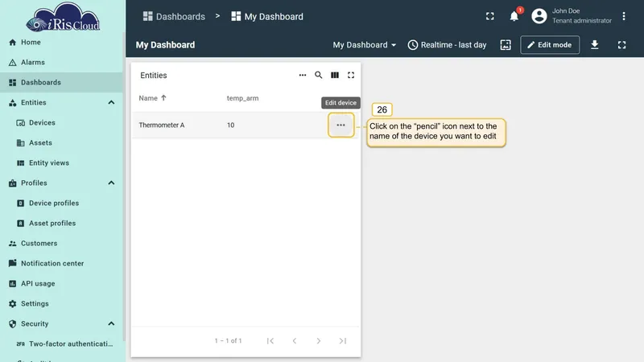
Task: Open the Home page from sidebar
Action: [x=62, y=43]
